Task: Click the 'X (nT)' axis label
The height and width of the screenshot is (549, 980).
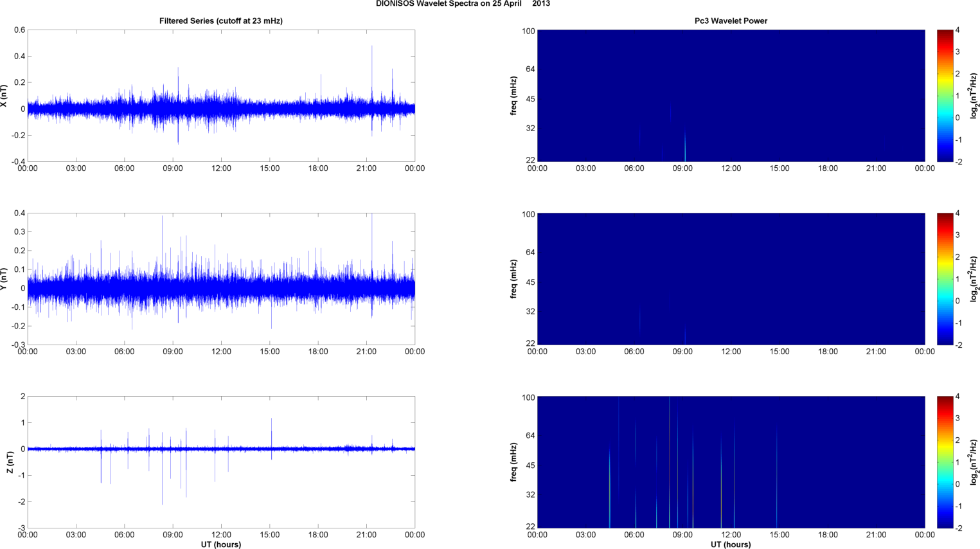Action: tap(4, 96)
